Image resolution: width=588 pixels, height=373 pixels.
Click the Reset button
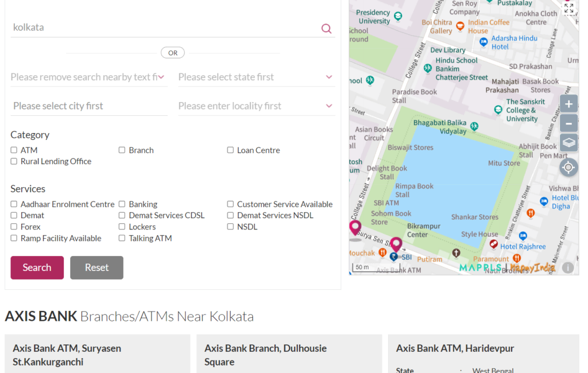click(96, 267)
